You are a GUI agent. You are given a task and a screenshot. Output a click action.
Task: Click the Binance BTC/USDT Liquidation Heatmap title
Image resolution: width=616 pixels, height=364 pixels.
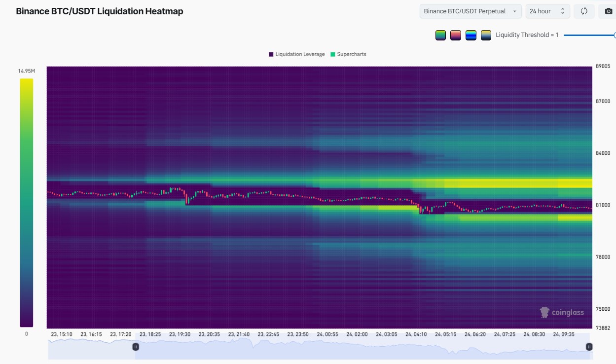(x=100, y=11)
